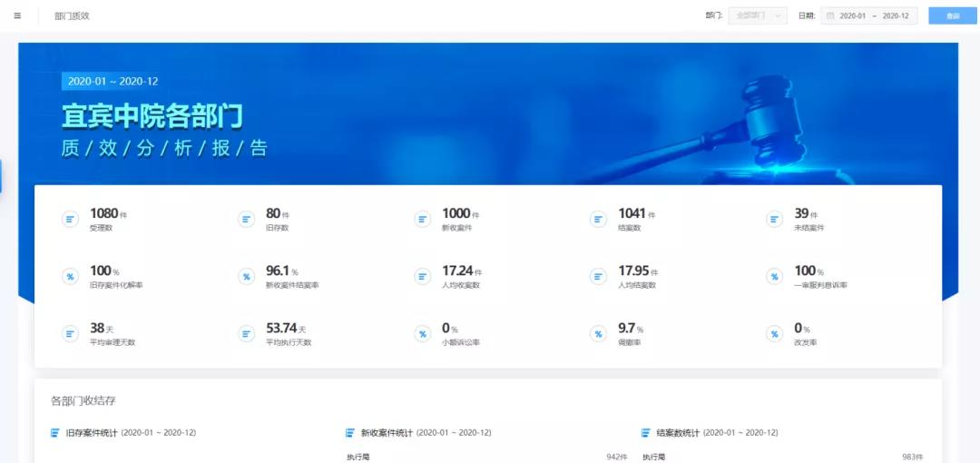
Task: Click the 新收案件 stat icon
Action: click(422, 219)
